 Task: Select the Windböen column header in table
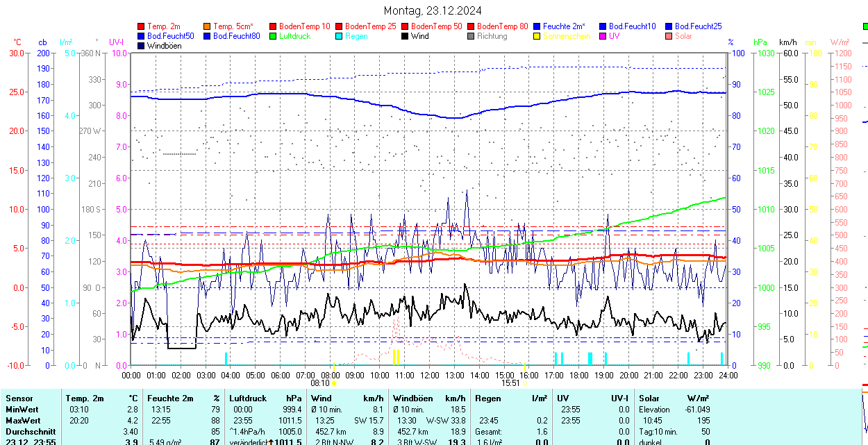click(x=412, y=398)
